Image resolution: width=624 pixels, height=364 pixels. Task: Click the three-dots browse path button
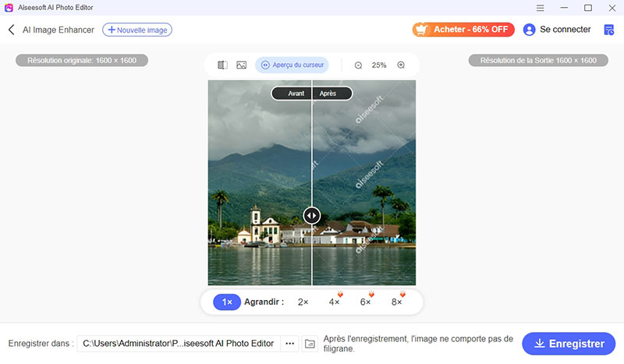pos(290,344)
